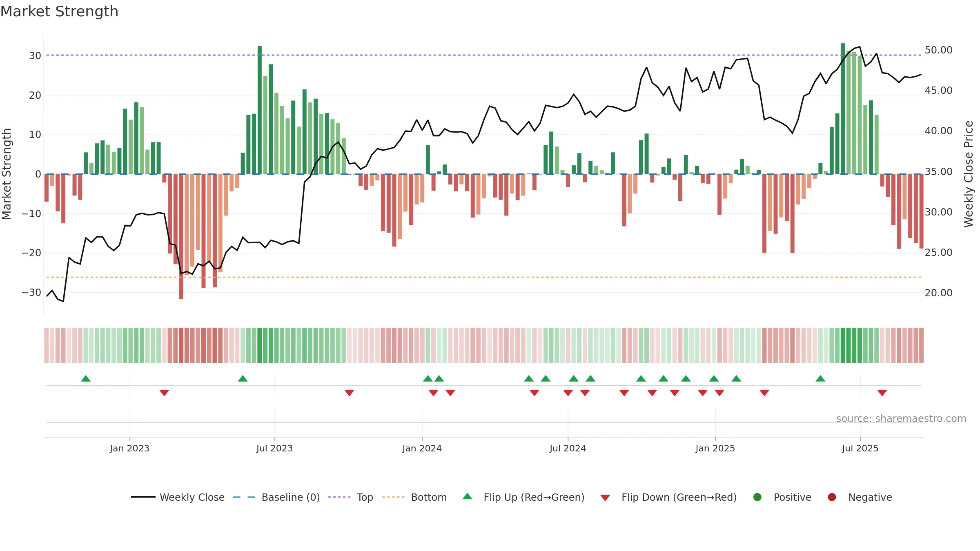Click the '0' tick on left axis

pyautogui.click(x=38, y=174)
